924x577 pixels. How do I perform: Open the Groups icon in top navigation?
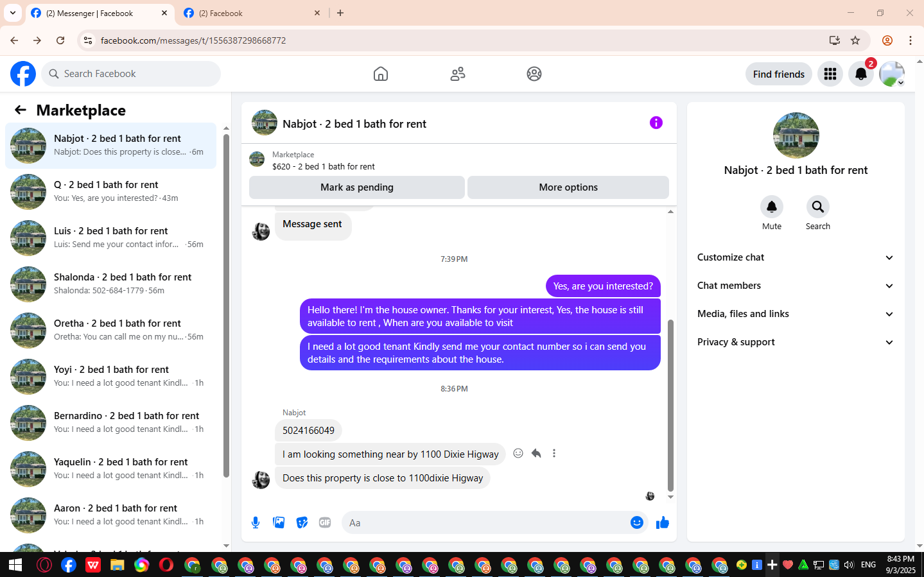(x=534, y=74)
